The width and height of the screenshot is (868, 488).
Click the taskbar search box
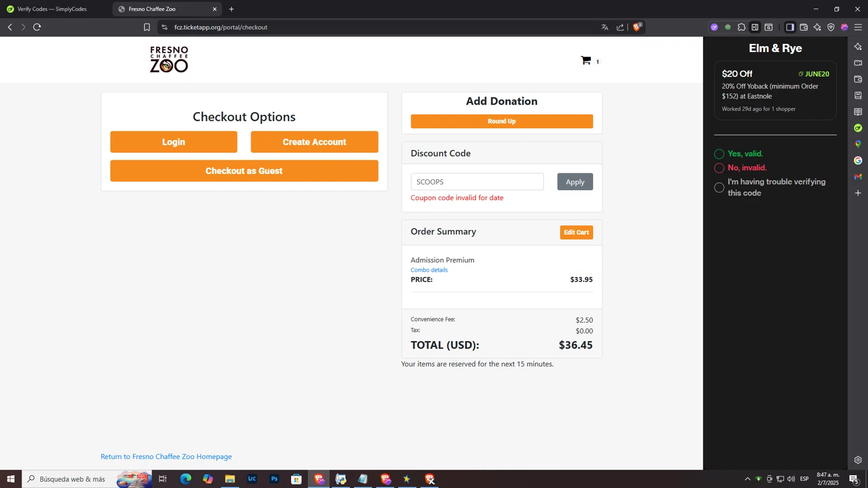(87, 479)
